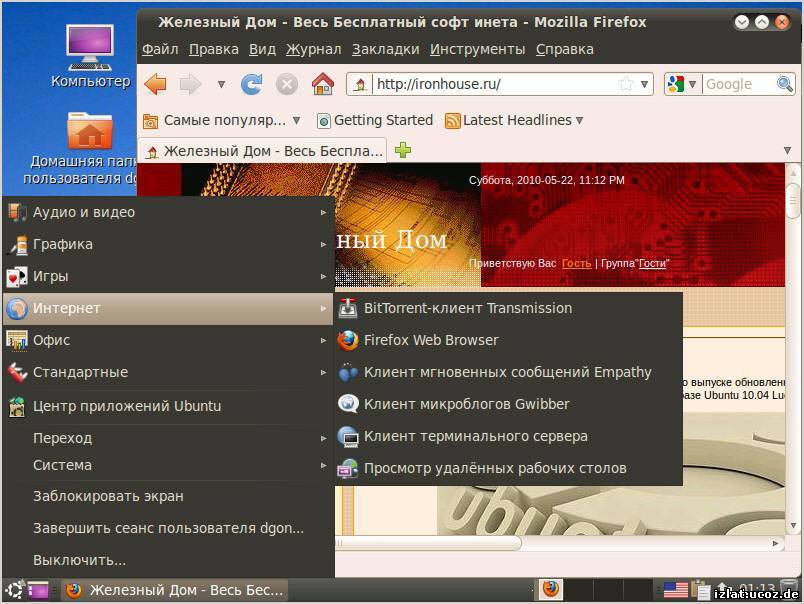Open the Журнал menu
The image size is (804, 604).
(x=313, y=49)
